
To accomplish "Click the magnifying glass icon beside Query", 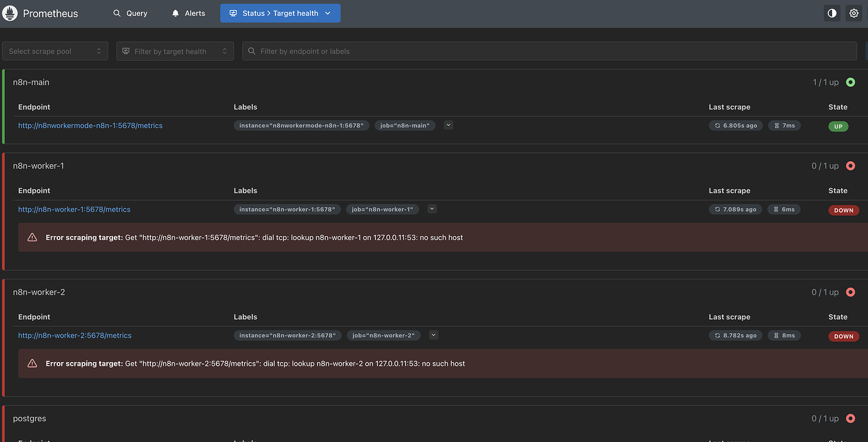I will (116, 13).
